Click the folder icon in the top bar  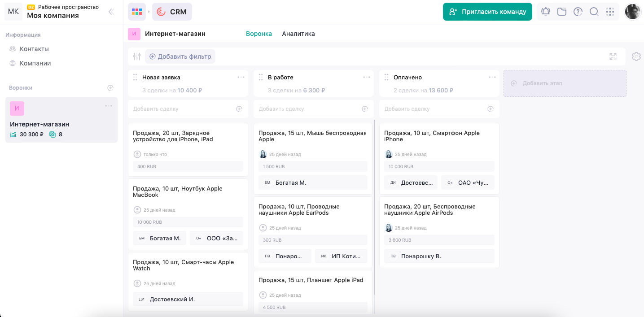561,12
